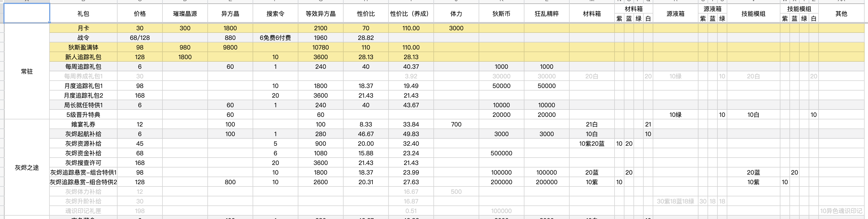Select the 璀璨晶源 header cell
The height and width of the screenshot is (219, 868).
pos(185,14)
